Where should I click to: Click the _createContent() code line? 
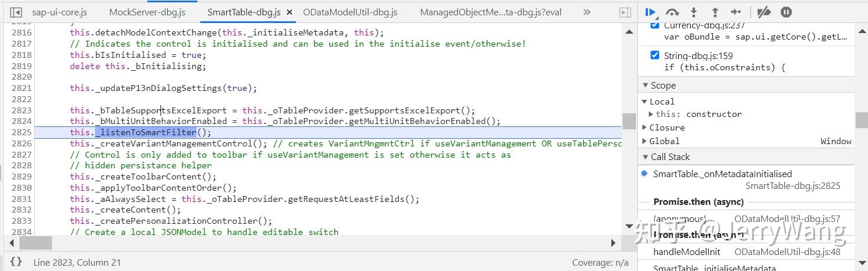126,210
